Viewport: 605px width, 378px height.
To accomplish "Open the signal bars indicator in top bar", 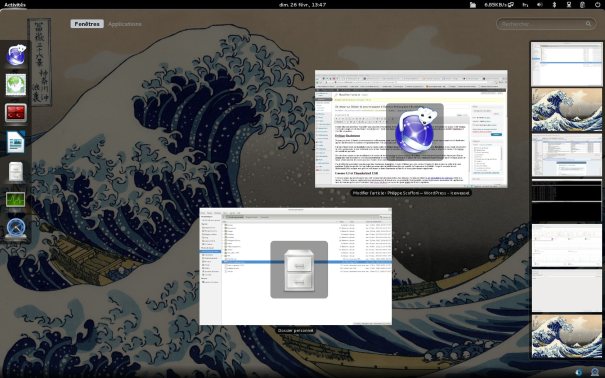I will click(x=525, y=5).
